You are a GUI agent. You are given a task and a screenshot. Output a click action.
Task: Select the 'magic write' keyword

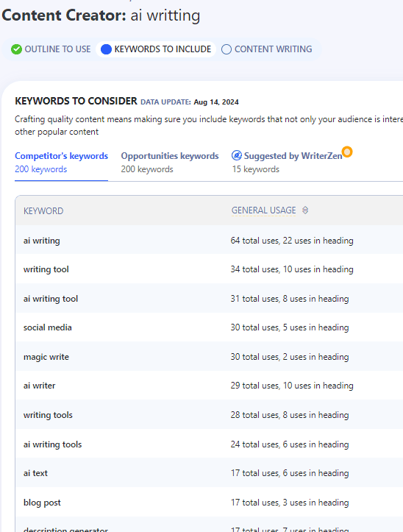(x=46, y=357)
